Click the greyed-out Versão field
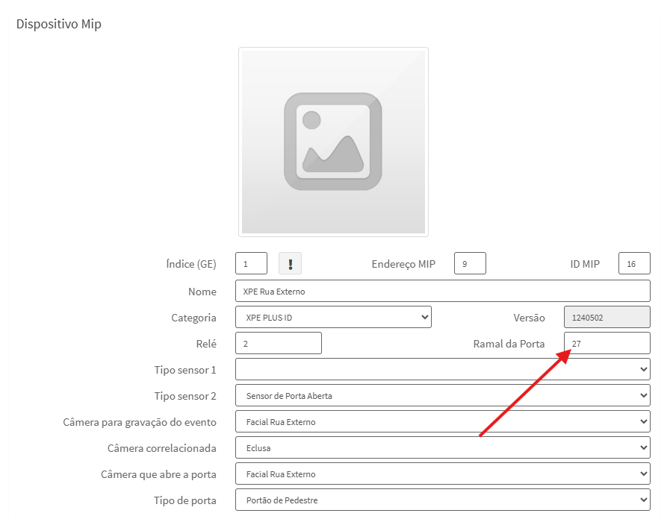 606,317
